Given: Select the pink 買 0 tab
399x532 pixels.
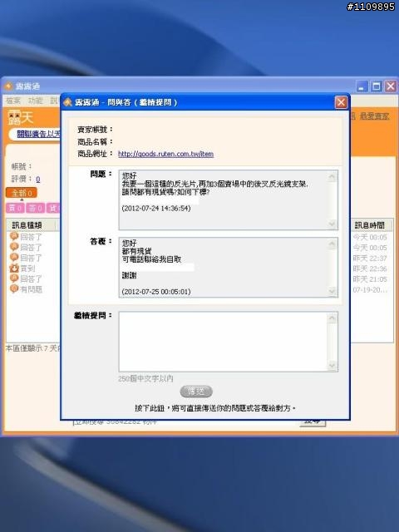Looking at the screenshot, I should tap(15, 208).
